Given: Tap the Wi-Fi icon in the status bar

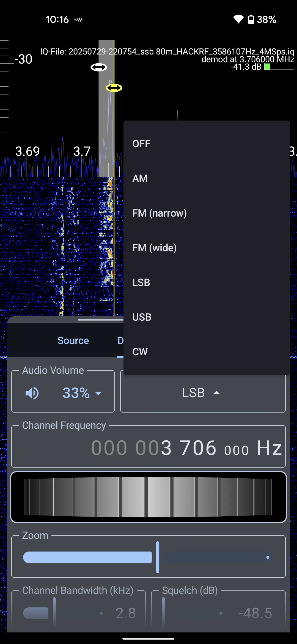Looking at the screenshot, I should coord(238,19).
